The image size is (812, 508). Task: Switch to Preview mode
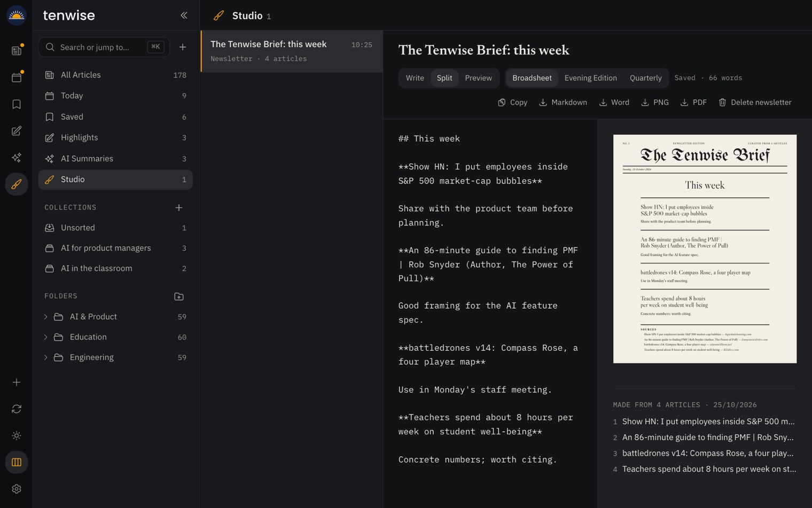pyautogui.click(x=478, y=78)
